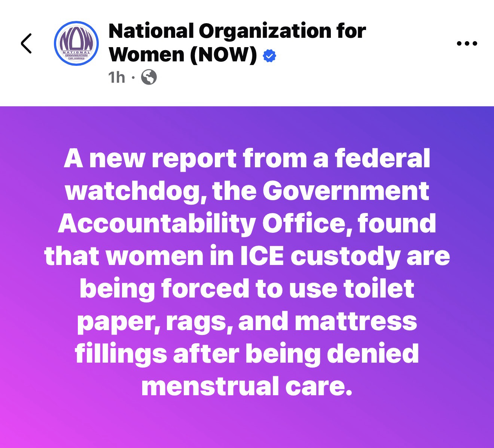
Task: Open the NOW circular profile logo
Action: click(x=76, y=43)
